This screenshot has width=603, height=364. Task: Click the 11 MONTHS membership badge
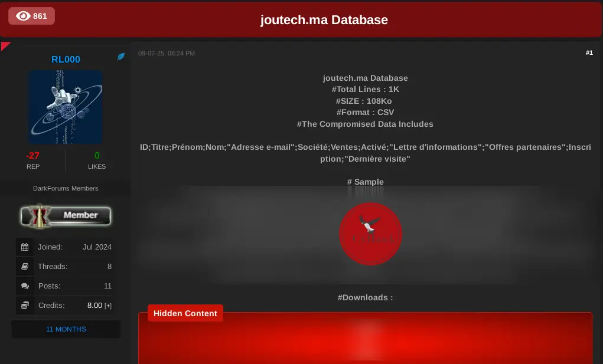[66, 329]
